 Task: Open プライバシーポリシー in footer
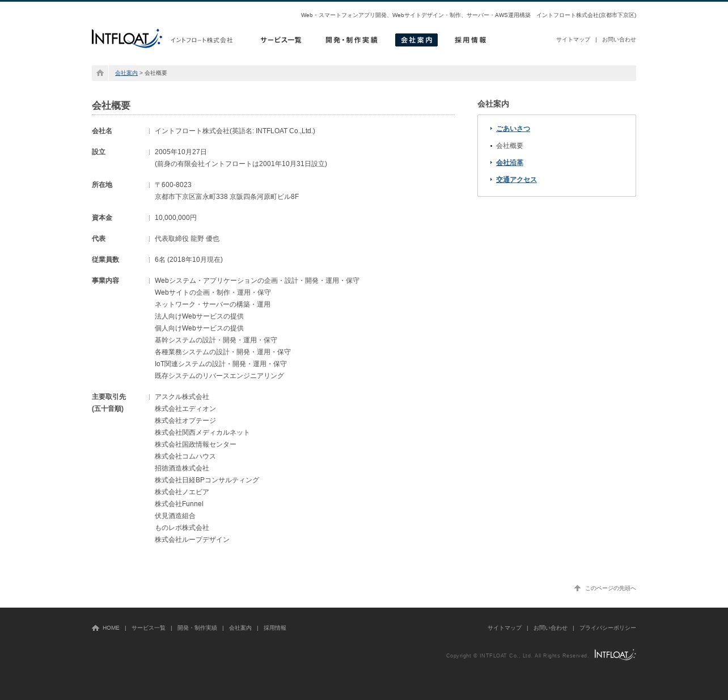(608, 628)
